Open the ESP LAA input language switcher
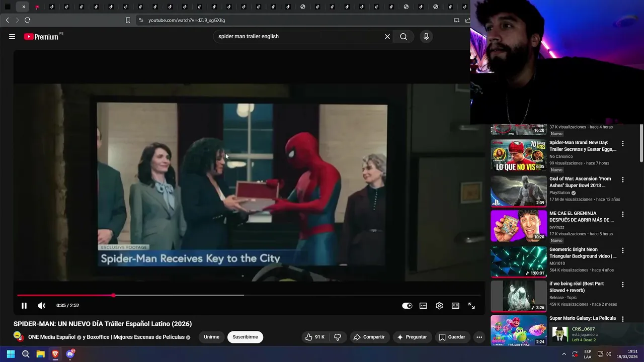644x362 pixels. pyautogui.click(x=588, y=354)
